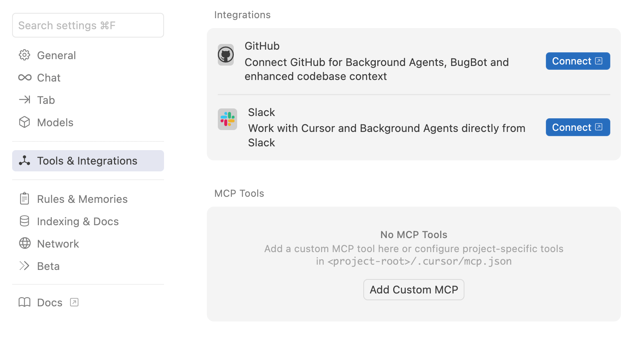
Task: Click the Slack logo icon
Action: 227,119
